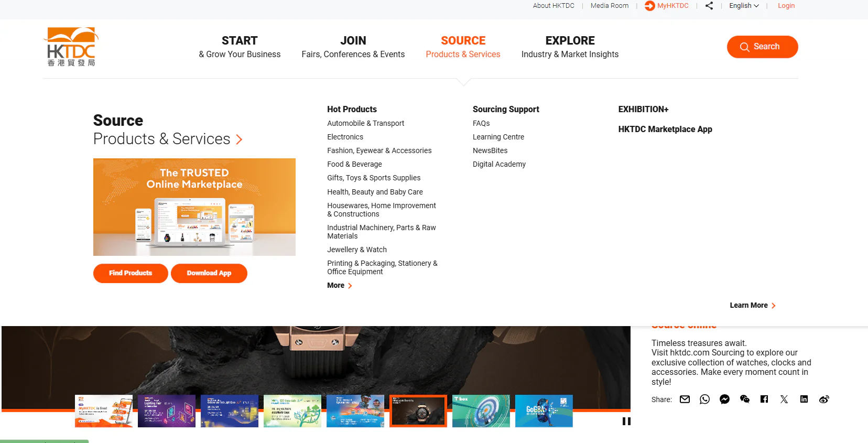868x443 pixels.
Task: Open the SOURCE menu
Action: click(463, 47)
